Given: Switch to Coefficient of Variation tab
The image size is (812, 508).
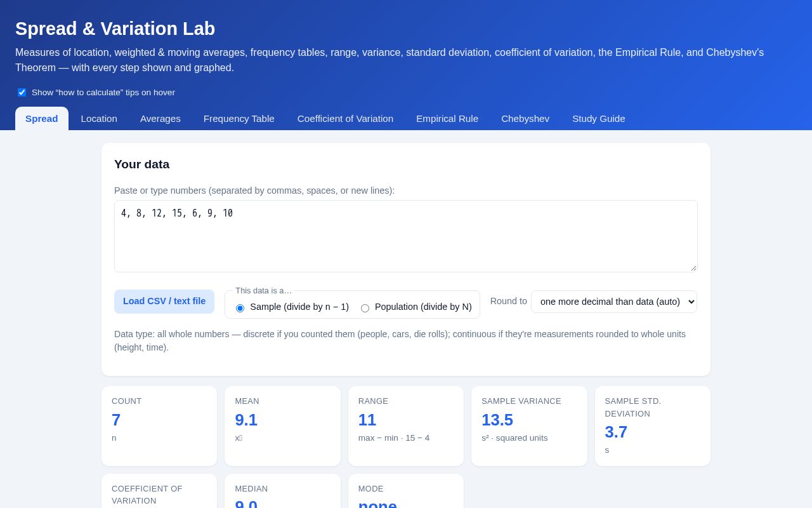Looking at the screenshot, I should 345,119.
